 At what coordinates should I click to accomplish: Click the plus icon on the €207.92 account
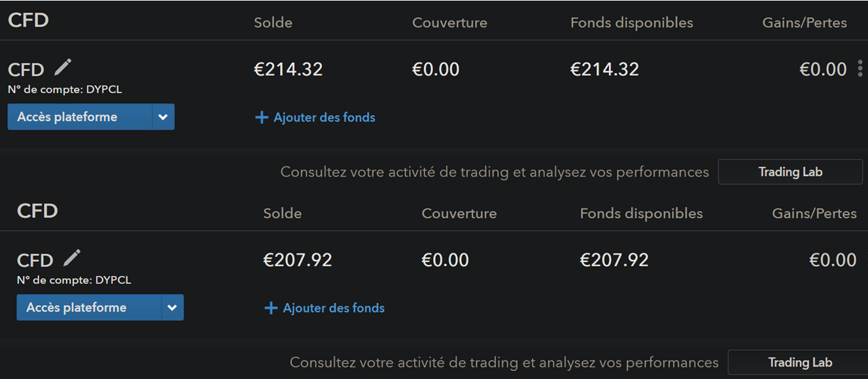[x=271, y=308]
